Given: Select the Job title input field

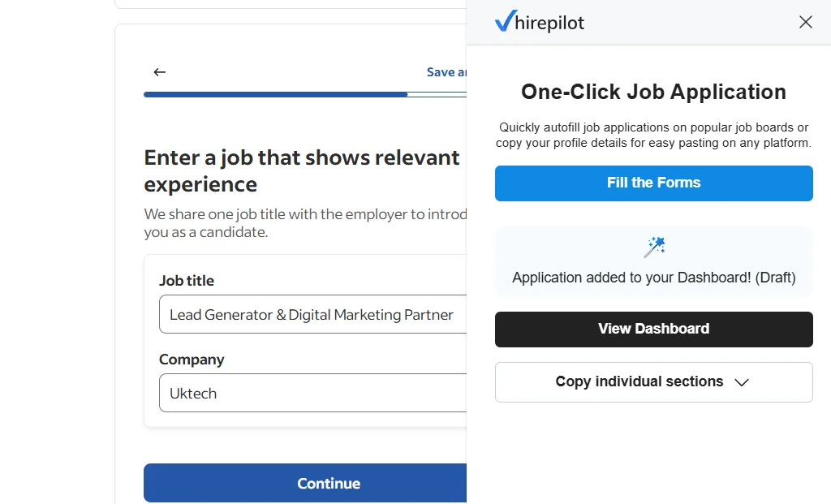Looking at the screenshot, I should tap(312, 315).
